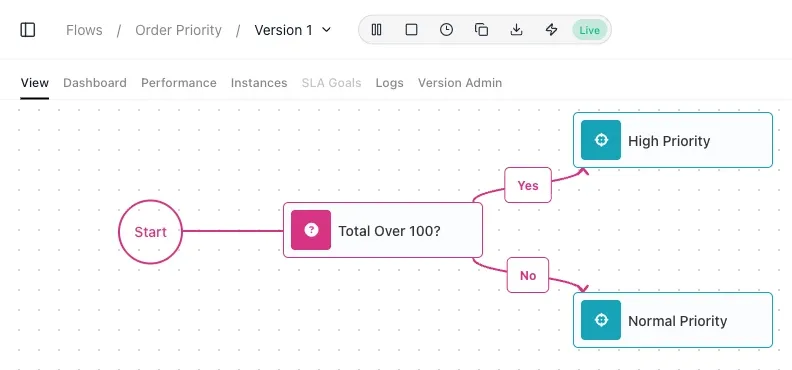Click the duplicate copy icon

point(481,30)
